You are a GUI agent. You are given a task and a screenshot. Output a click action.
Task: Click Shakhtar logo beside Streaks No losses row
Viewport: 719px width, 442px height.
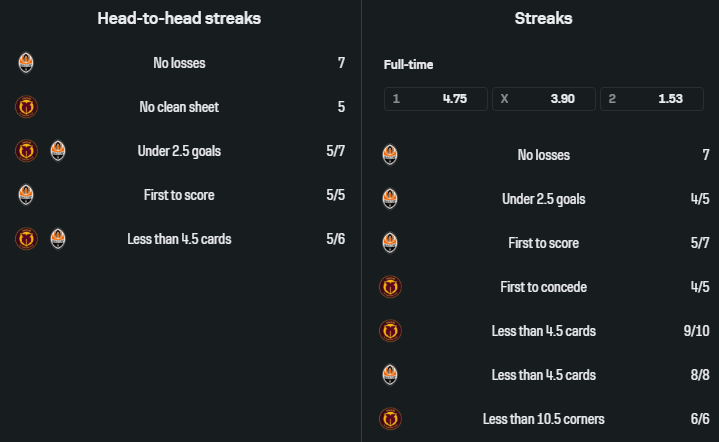pyautogui.click(x=390, y=155)
